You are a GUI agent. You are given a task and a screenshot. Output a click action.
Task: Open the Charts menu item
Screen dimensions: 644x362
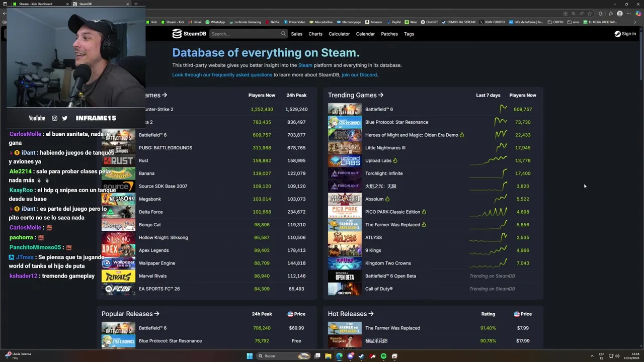[x=315, y=34]
